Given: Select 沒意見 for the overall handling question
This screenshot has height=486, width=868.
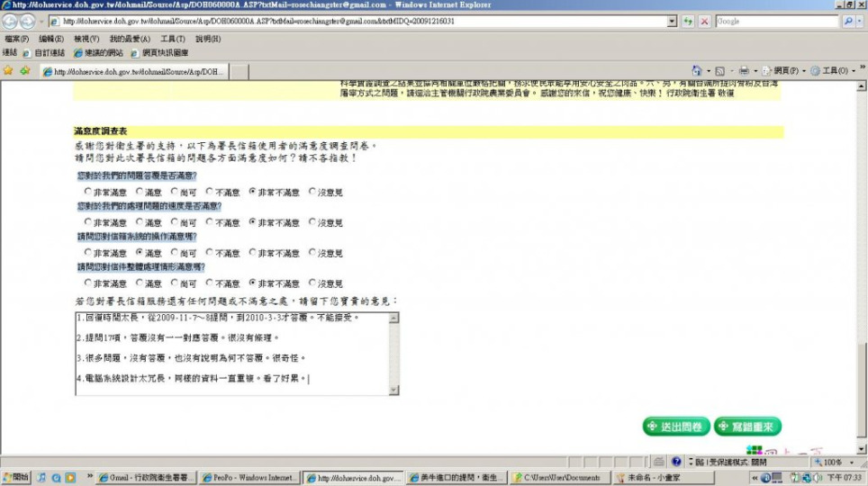Looking at the screenshot, I should 312,283.
